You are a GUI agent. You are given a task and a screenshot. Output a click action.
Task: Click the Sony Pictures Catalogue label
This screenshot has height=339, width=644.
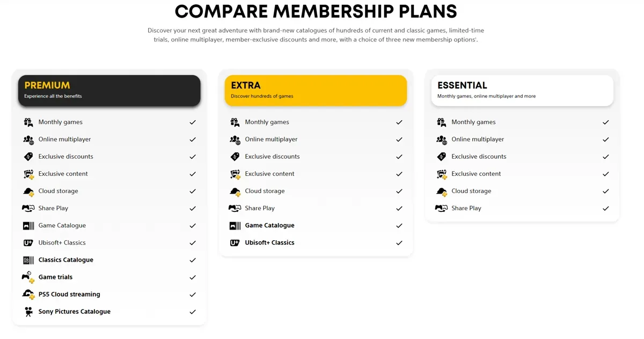tap(75, 312)
